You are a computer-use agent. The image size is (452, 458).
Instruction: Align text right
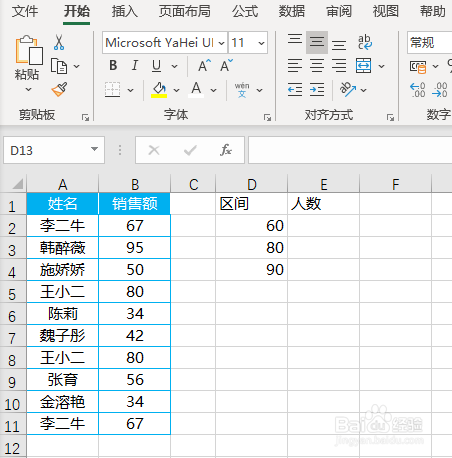pos(339,65)
